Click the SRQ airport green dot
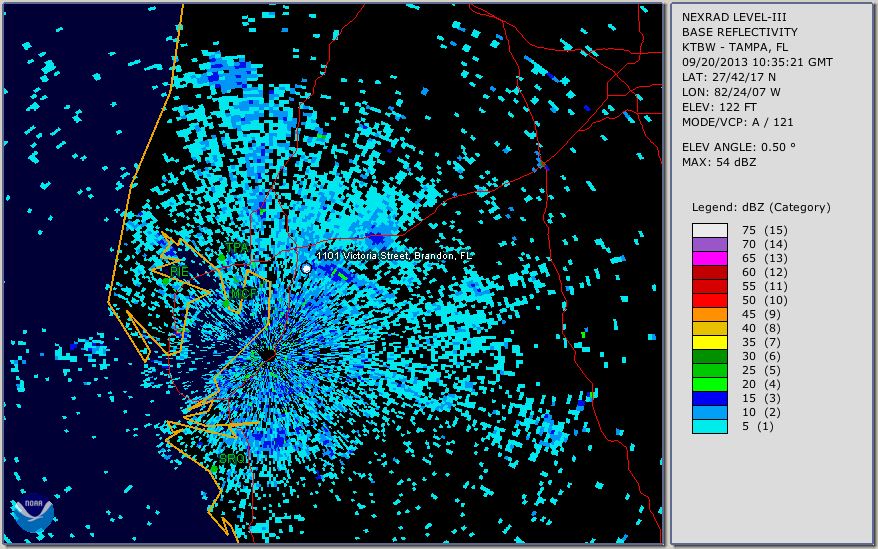 (x=214, y=469)
